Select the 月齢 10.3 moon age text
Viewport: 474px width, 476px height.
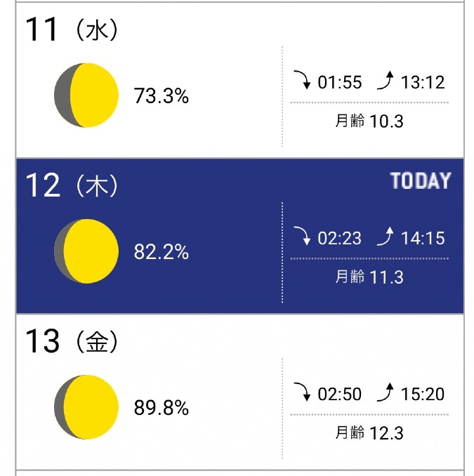369,121
